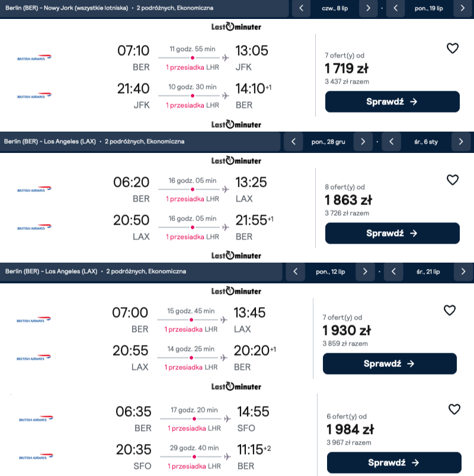This screenshot has height=476, width=474.
Task: Move śr., 21 lip return earlier
Action: point(393,271)
